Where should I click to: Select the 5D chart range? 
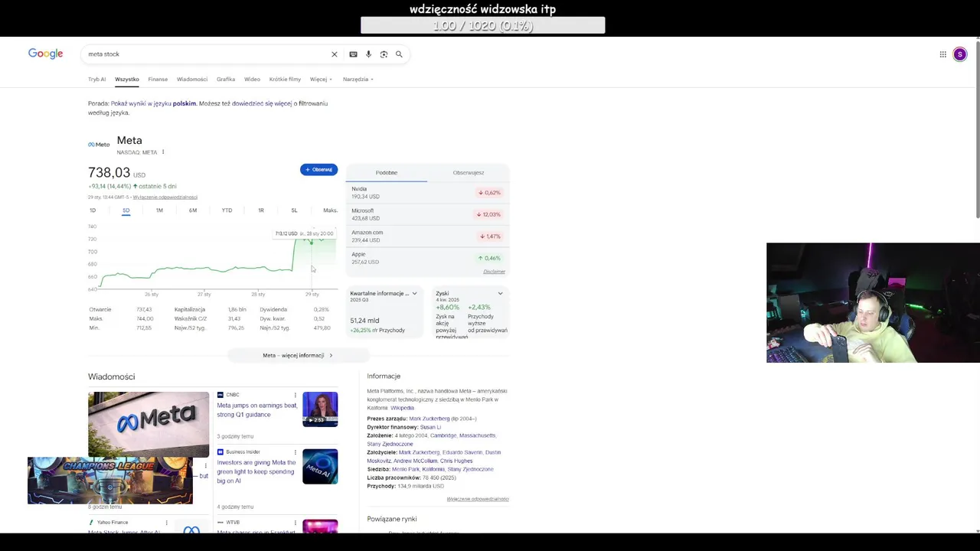(x=126, y=210)
